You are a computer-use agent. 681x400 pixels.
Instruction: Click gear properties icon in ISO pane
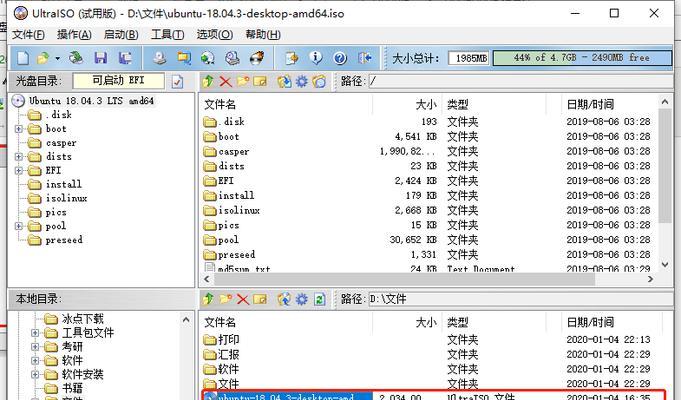302,81
